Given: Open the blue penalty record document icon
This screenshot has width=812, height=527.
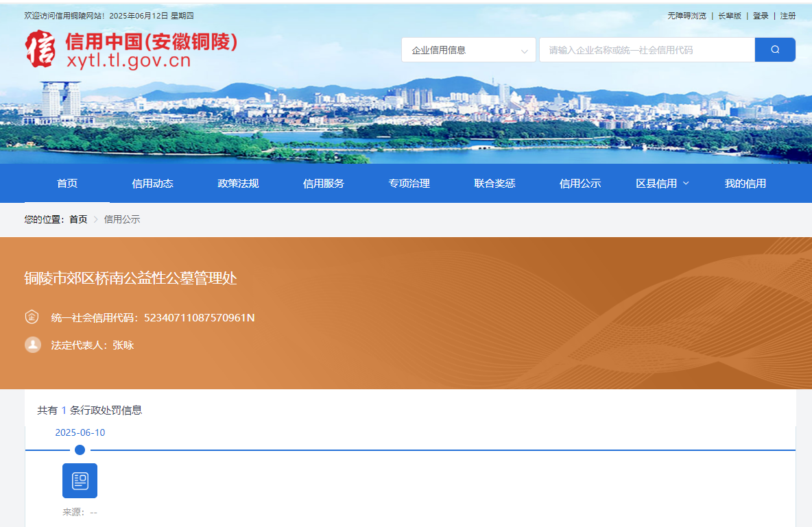Looking at the screenshot, I should [x=80, y=480].
